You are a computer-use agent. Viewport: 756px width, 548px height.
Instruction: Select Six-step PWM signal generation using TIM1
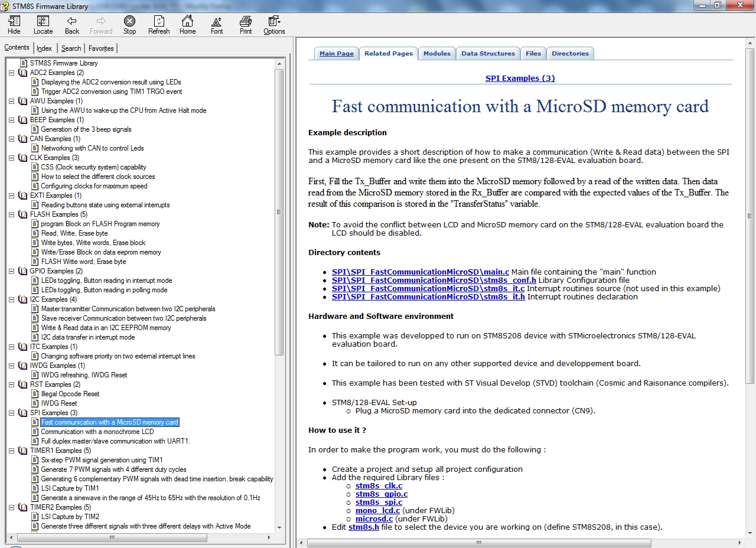(x=102, y=460)
